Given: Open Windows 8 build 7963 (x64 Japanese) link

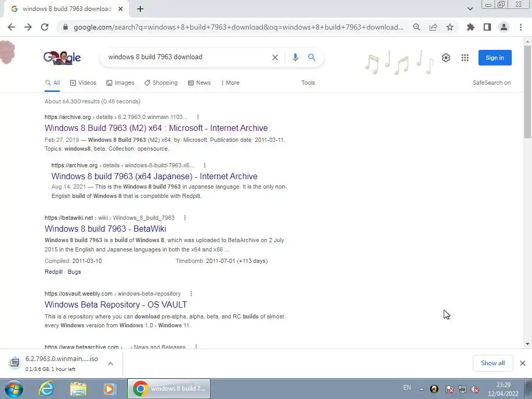Looking at the screenshot, I should [x=154, y=177].
